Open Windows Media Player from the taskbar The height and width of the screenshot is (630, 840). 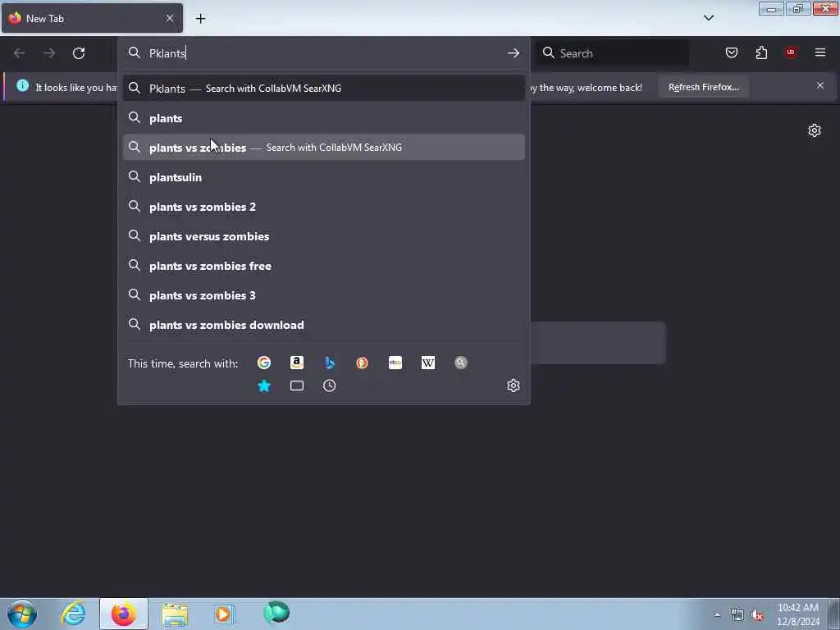[x=225, y=614]
